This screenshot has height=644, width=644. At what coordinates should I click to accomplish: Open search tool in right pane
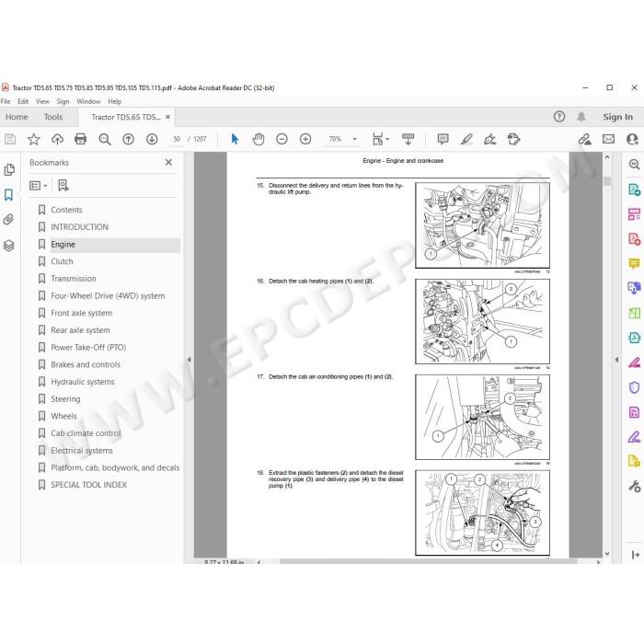click(634, 165)
